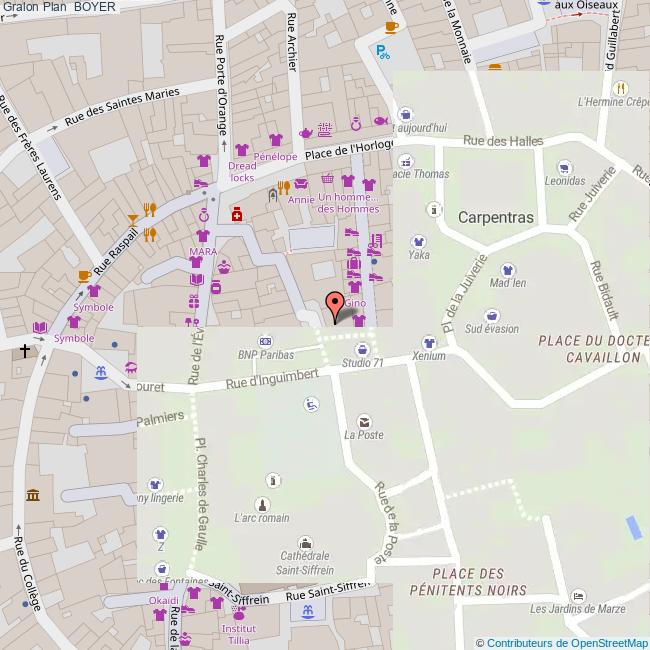Select the red pharmacy cross icon
The width and height of the screenshot is (650, 650).
pyautogui.click(x=236, y=214)
